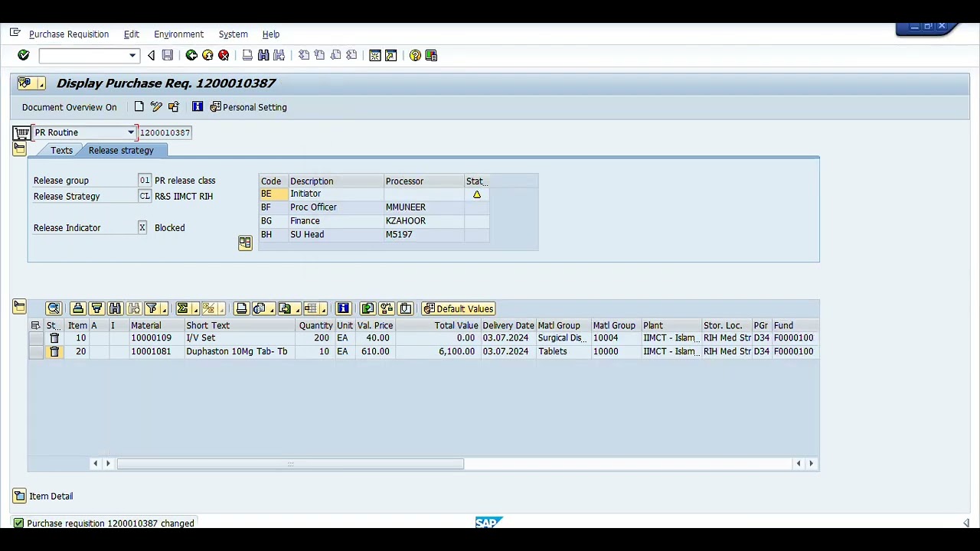Click the green Enter checkmark icon
Image resolution: width=980 pixels, height=551 pixels.
pyautogui.click(x=23, y=55)
